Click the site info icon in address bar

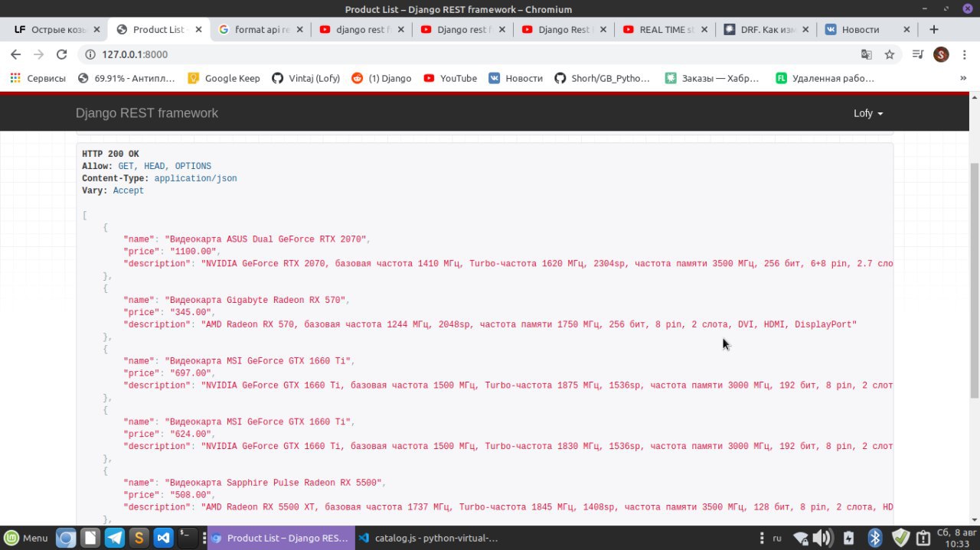click(90, 54)
